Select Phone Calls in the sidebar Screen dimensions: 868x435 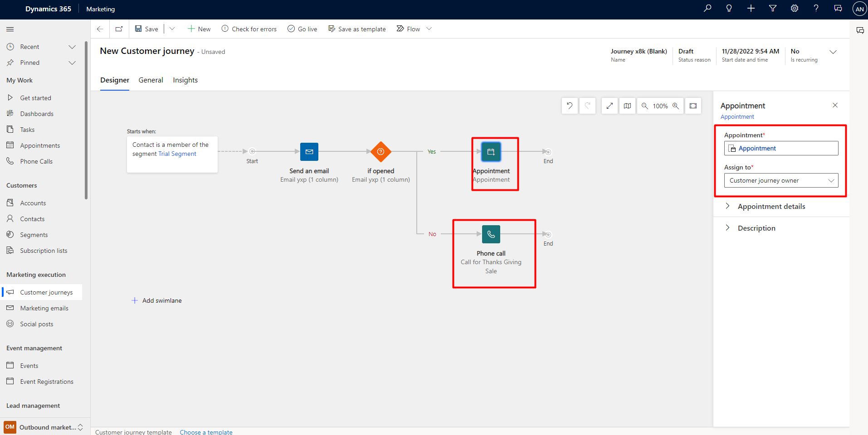pos(36,161)
